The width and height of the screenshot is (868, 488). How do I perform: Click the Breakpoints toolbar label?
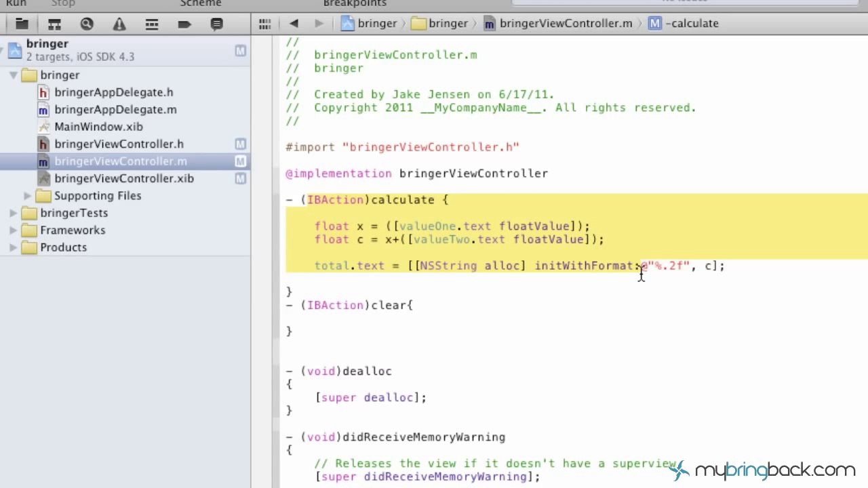click(355, 3)
